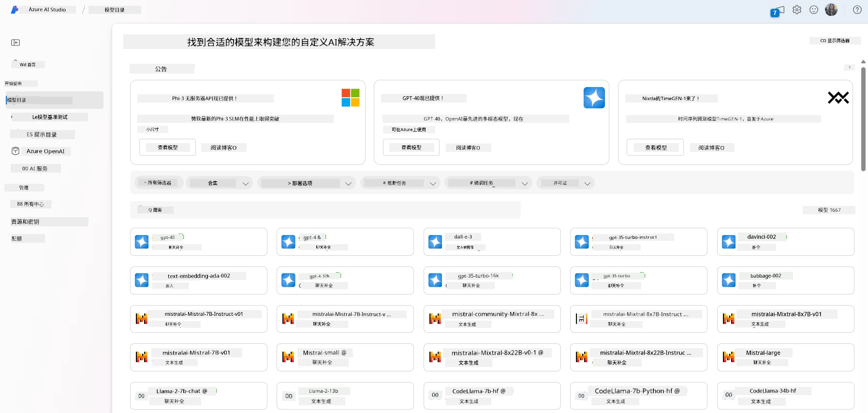Screen dimensions: 868x413
Task: Open the mistral-community-Mixtral-8x model name
Action: point(498,314)
